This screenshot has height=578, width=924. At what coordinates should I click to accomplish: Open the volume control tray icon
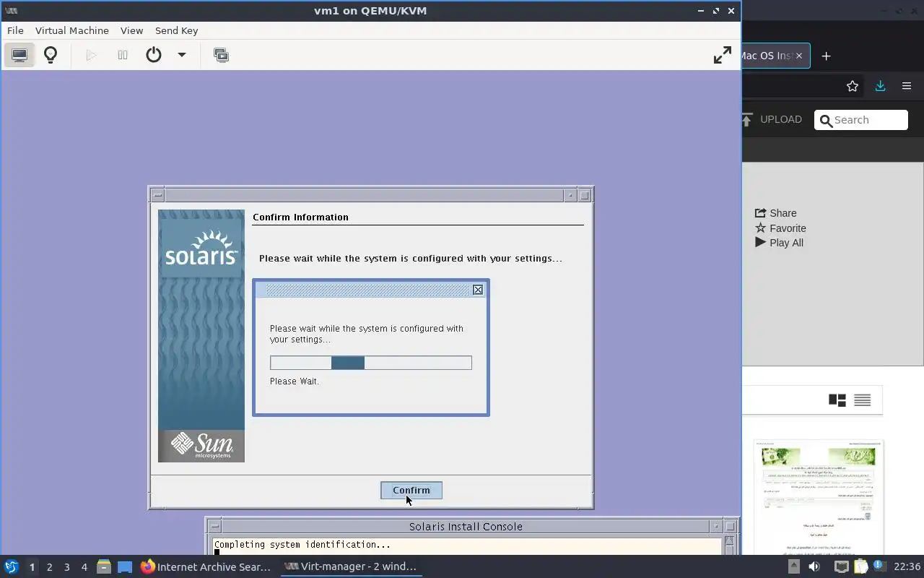814,566
